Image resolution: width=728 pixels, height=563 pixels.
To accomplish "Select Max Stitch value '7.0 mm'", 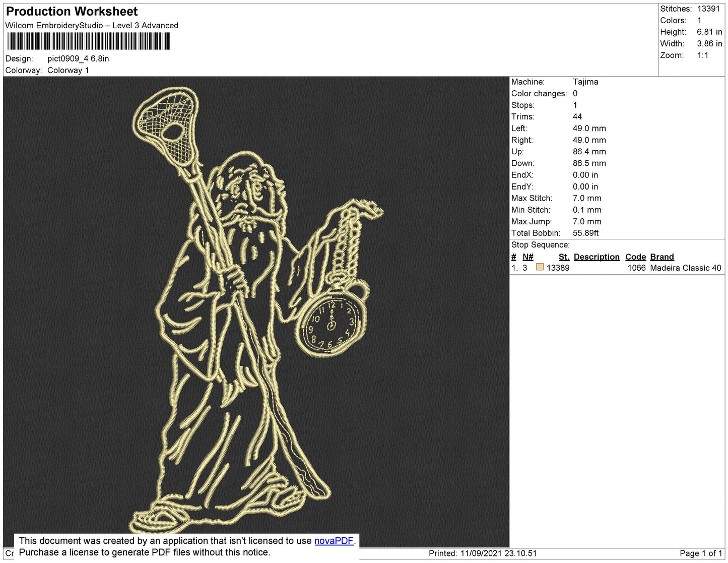I will 587,198.
